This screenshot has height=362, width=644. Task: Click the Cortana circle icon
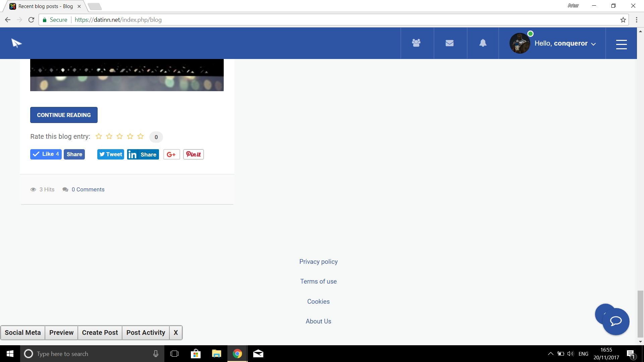click(x=29, y=354)
